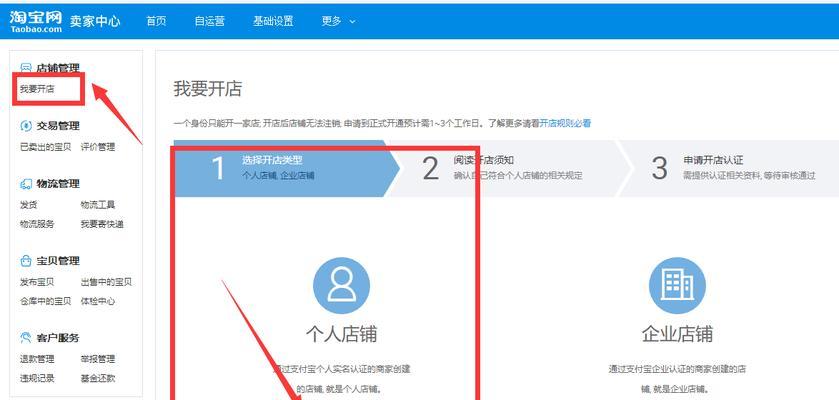This screenshot has width=839, height=400.
Task: Click the 宝贝管理 bag icon
Action: tap(26, 261)
